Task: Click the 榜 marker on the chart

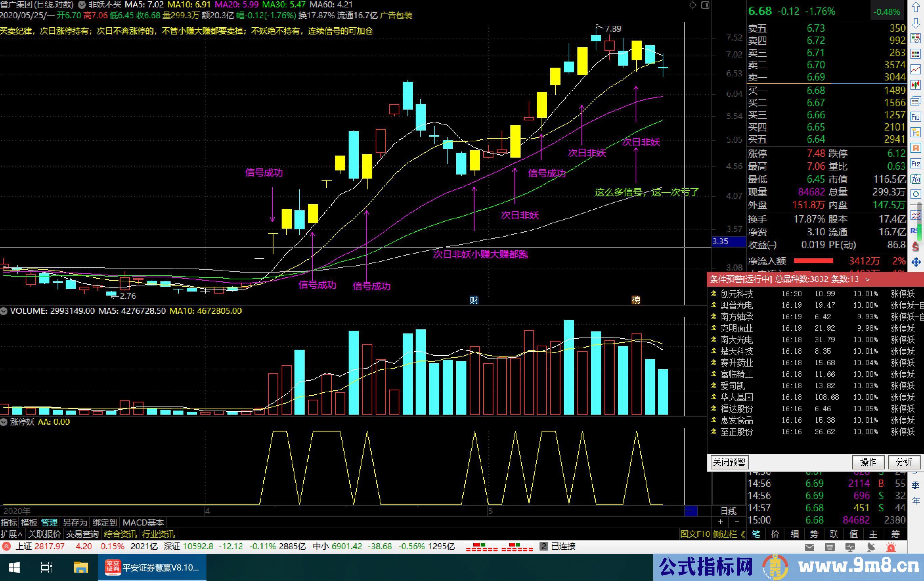Action: (x=636, y=300)
